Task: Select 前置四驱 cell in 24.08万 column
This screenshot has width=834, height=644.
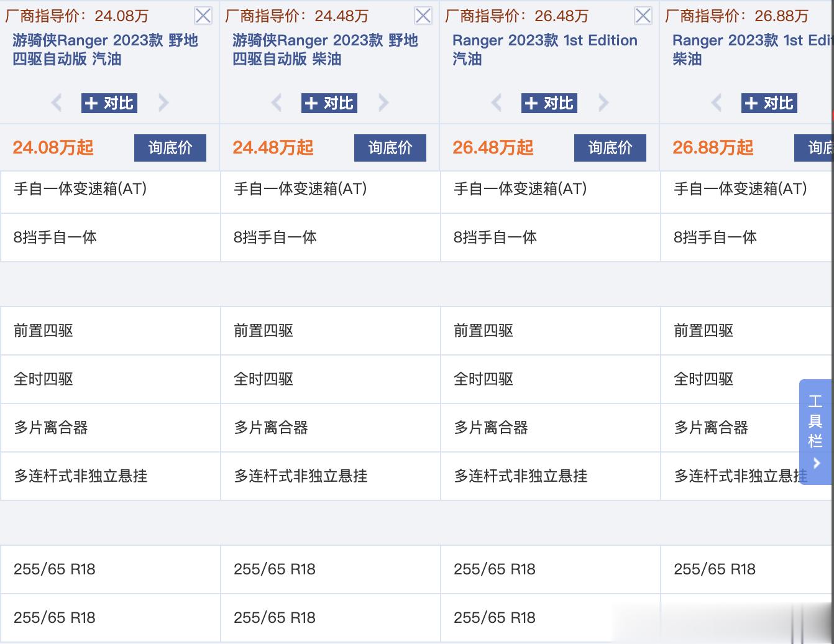Action: click(x=111, y=331)
